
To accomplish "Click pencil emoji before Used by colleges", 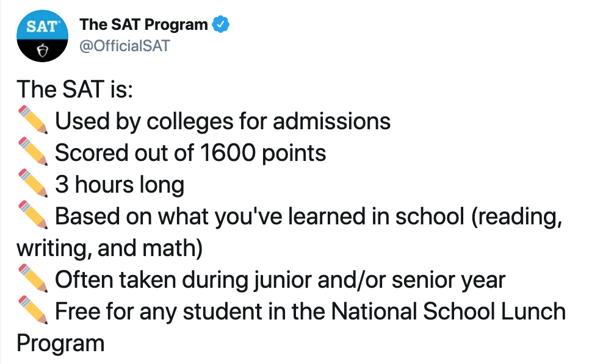I will pyautogui.click(x=33, y=120).
